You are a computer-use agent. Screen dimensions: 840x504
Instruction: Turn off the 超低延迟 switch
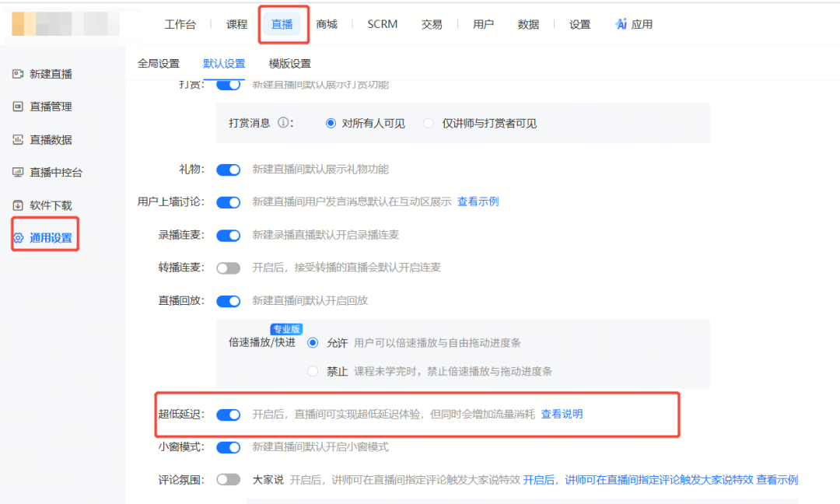228,415
